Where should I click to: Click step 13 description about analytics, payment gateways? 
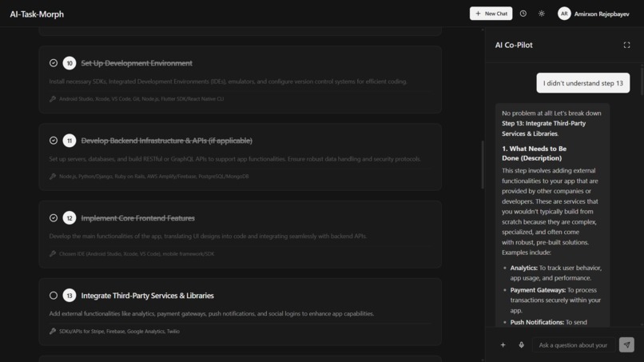tap(212, 313)
